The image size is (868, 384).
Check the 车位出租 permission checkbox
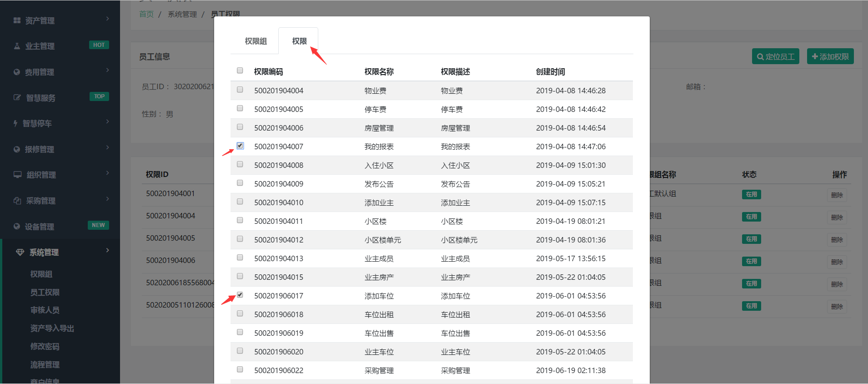tap(240, 313)
